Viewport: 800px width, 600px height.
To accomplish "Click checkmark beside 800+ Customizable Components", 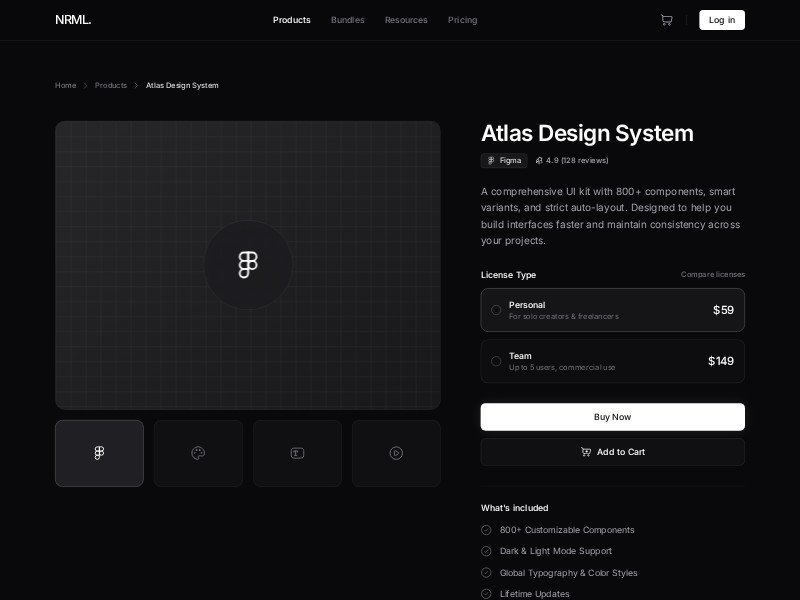I will point(486,530).
